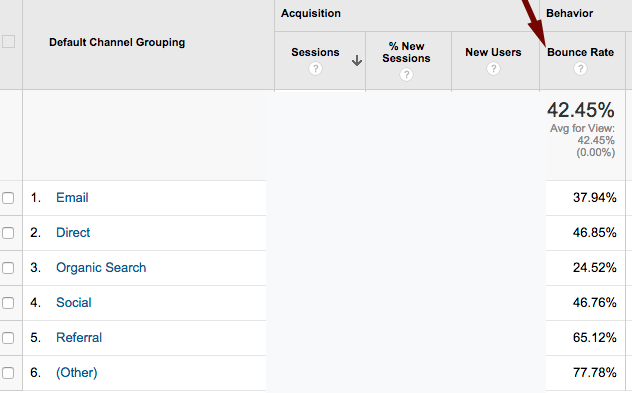Open help icon under Bounce Rate
The image size is (632, 393).
(580, 69)
